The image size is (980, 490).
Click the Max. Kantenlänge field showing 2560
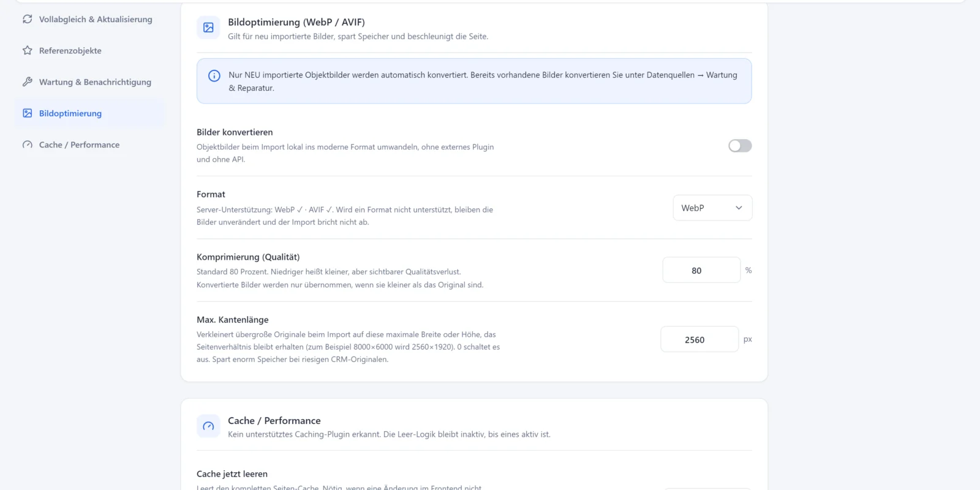point(699,339)
